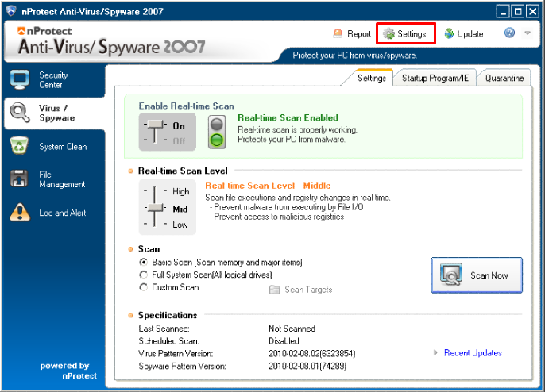Click the Log and Alert warning icon
545x392 pixels.
click(20, 212)
